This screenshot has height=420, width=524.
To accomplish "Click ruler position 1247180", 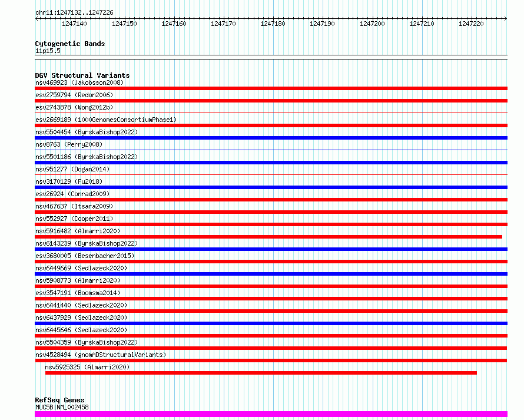I will (273, 24).
